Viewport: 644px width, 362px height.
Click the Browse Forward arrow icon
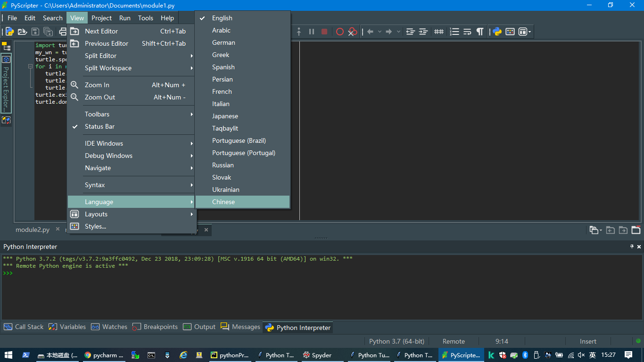(389, 32)
